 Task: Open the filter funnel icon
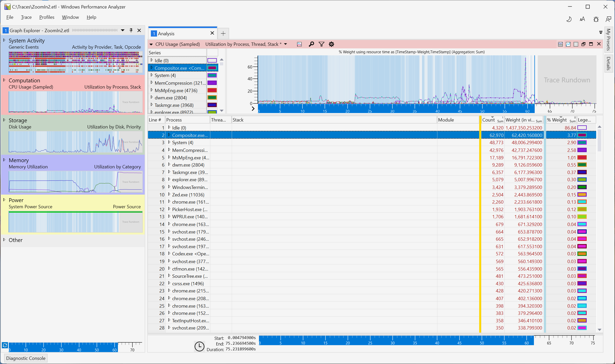point(321,44)
